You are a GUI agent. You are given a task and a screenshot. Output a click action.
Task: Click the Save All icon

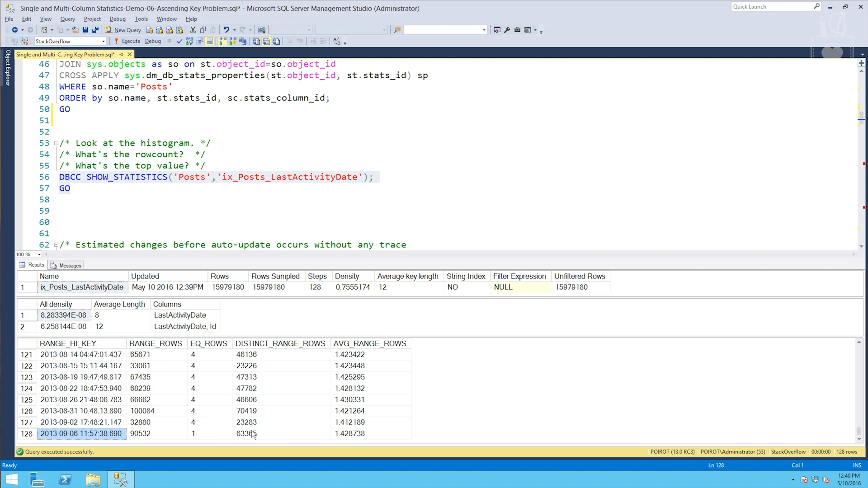coord(95,30)
